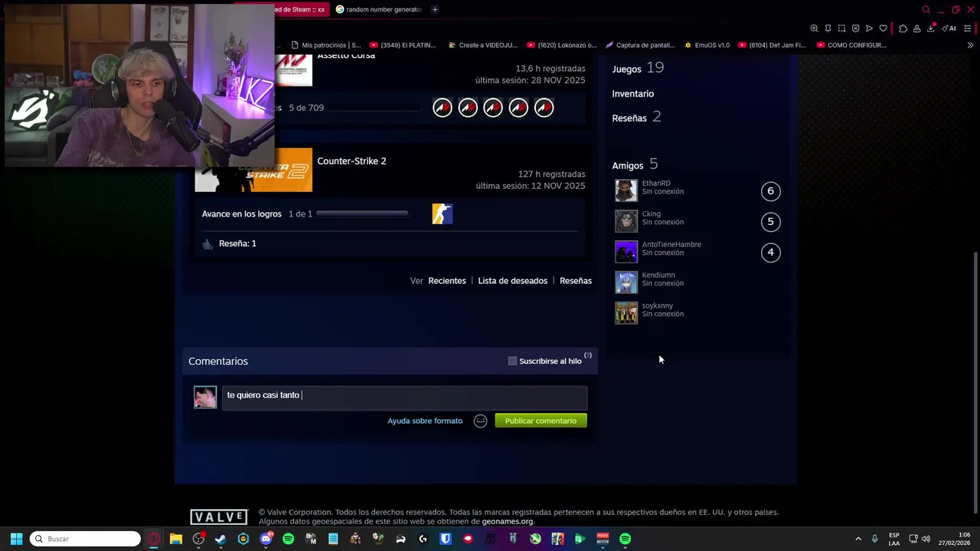Open soykxnny's avatar in the friends list
Viewport: 980px width, 551px height.
(626, 313)
